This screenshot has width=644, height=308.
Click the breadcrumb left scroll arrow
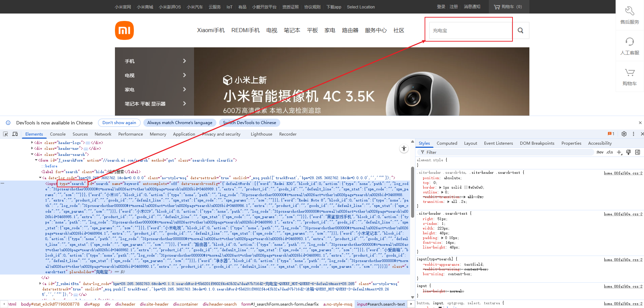coord(4,304)
